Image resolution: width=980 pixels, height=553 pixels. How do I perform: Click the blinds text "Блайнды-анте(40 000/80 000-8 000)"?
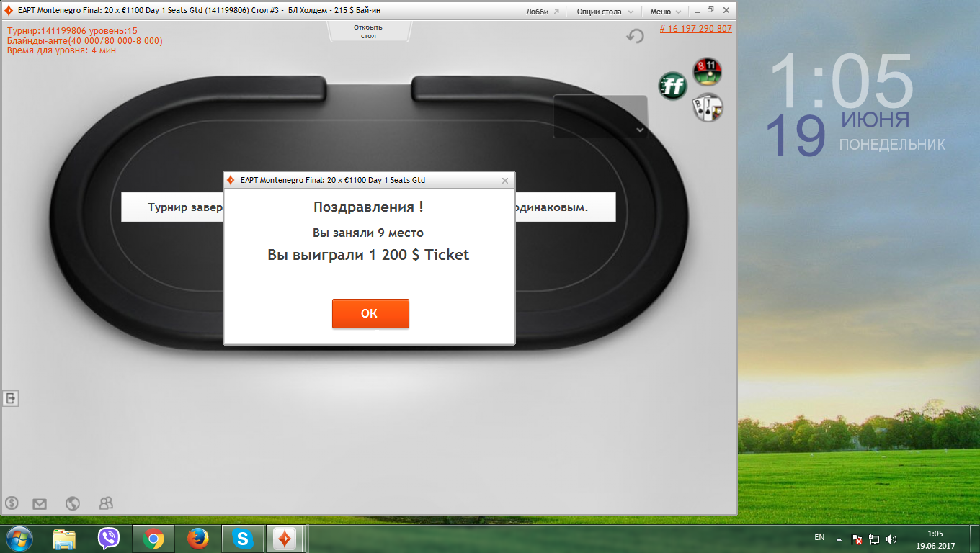tap(85, 41)
